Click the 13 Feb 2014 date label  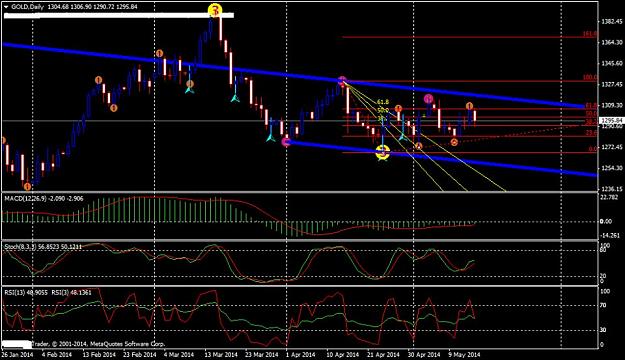99,354
